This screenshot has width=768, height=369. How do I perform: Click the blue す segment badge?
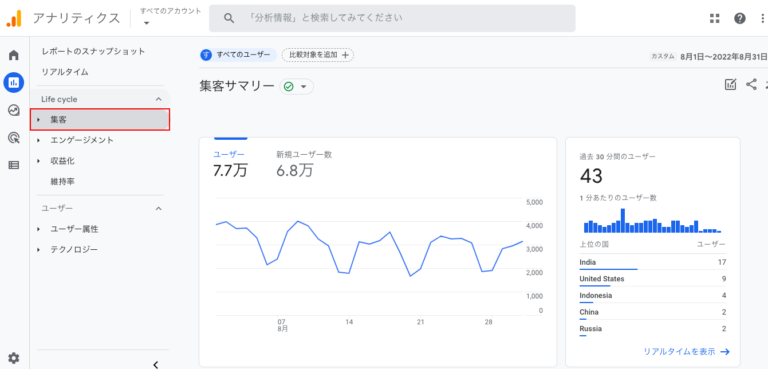[206, 55]
